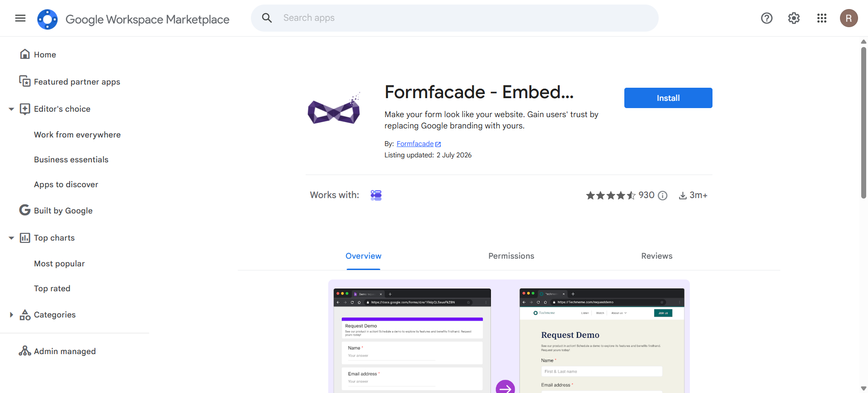Viewport: 868px width, 393px height.
Task: Click the Google Forms works-with icon
Action: 376,195
